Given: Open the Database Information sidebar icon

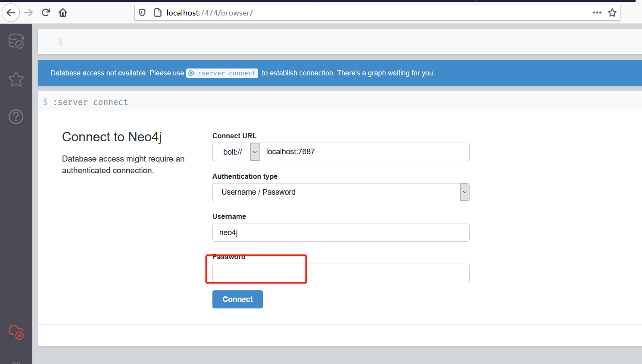Looking at the screenshot, I should point(16,41).
